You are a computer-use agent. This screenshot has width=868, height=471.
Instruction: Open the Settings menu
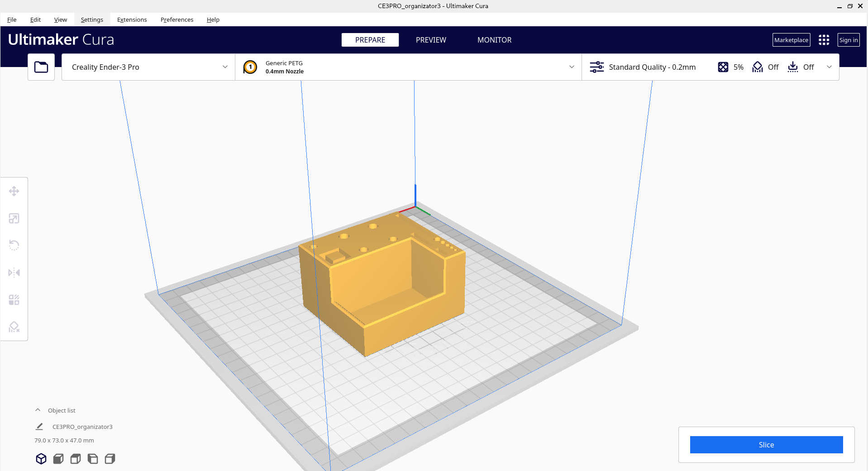[92, 19]
